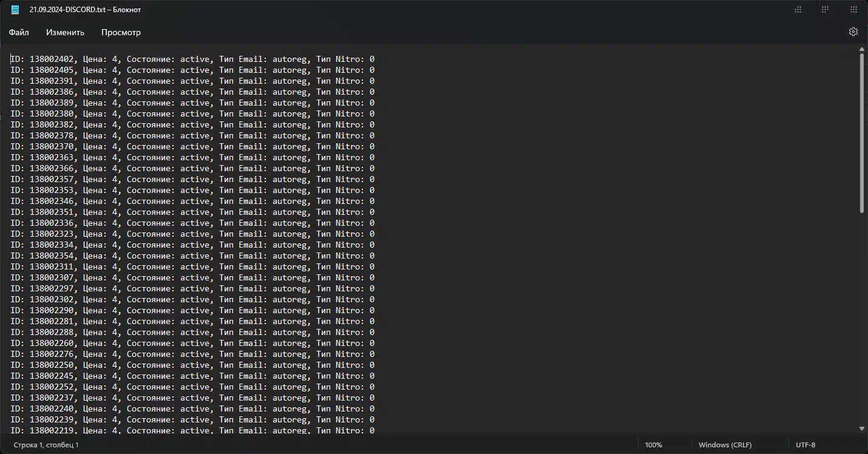The height and width of the screenshot is (454, 868).
Task: Click the line with ID 138002288
Action: coord(192,332)
